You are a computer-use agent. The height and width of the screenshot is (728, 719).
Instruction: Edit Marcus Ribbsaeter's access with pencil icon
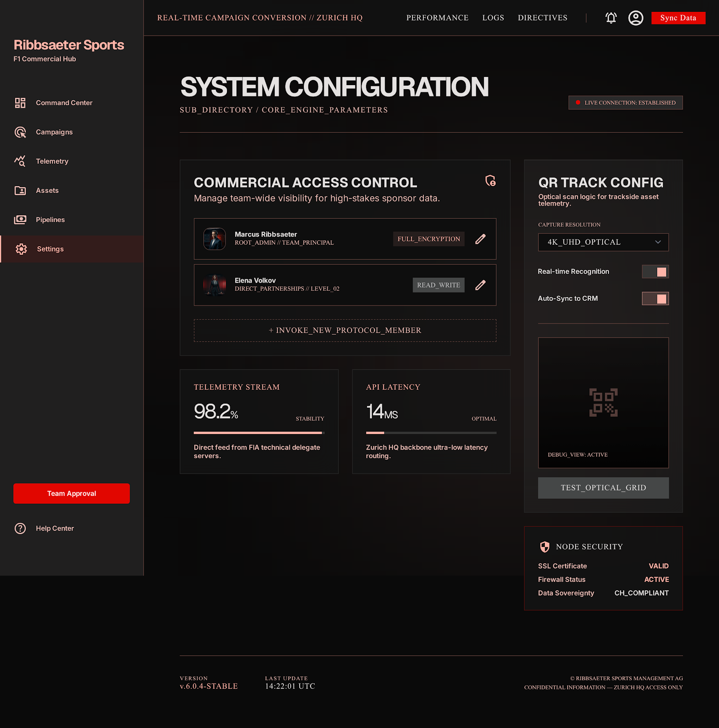tap(480, 239)
